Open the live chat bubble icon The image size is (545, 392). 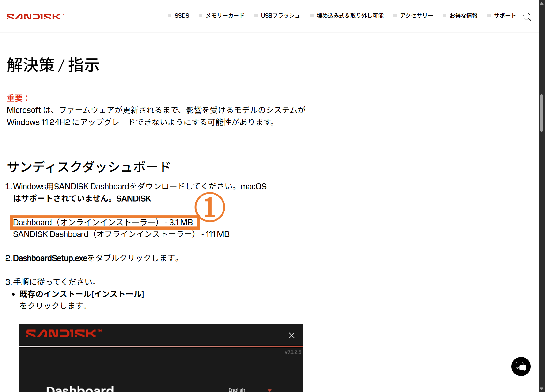(x=521, y=366)
